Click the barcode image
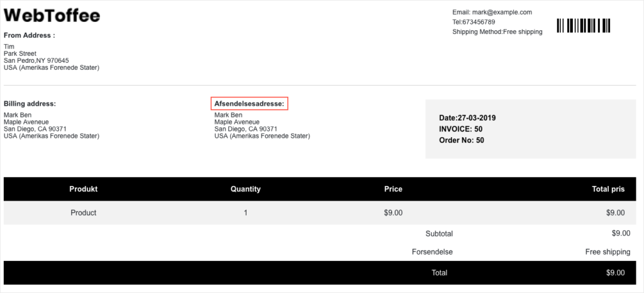This screenshot has width=644, height=293. [583, 25]
